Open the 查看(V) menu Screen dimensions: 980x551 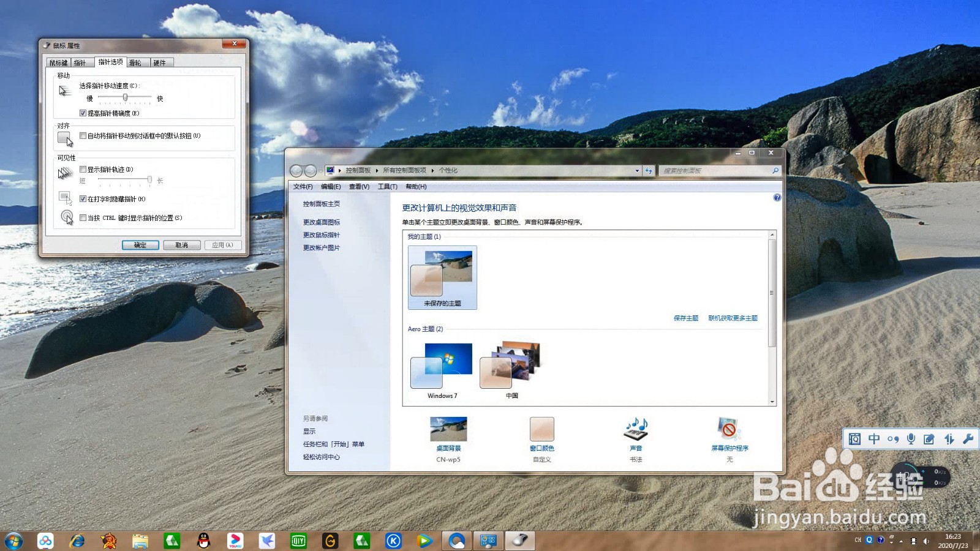point(360,187)
